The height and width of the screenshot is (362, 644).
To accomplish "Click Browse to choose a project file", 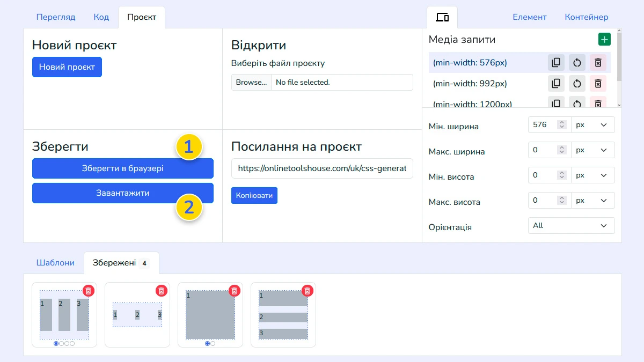I will point(251,82).
